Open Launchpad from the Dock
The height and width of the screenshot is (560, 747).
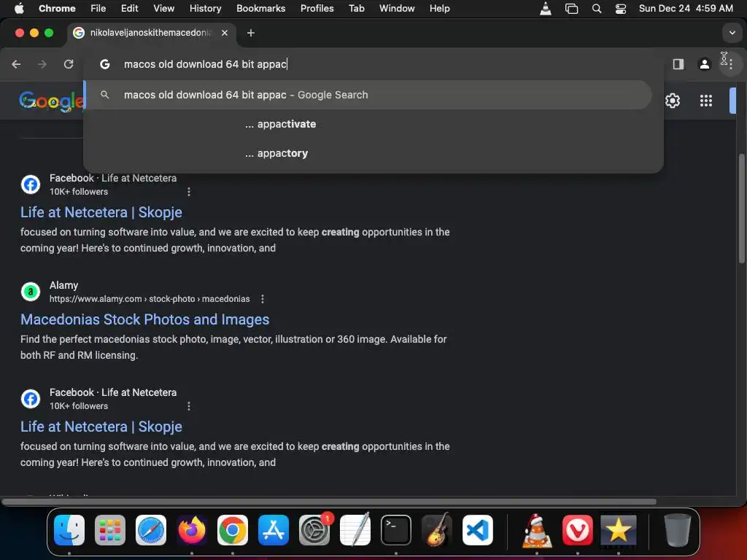(x=110, y=530)
